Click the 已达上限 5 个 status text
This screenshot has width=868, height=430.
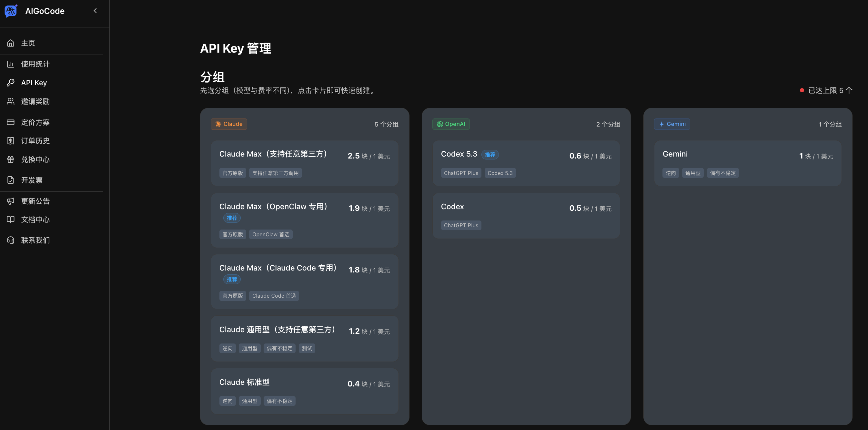pyautogui.click(x=830, y=90)
